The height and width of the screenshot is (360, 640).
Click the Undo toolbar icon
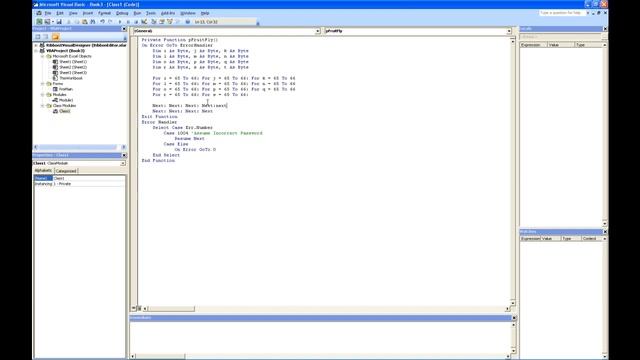point(102,22)
